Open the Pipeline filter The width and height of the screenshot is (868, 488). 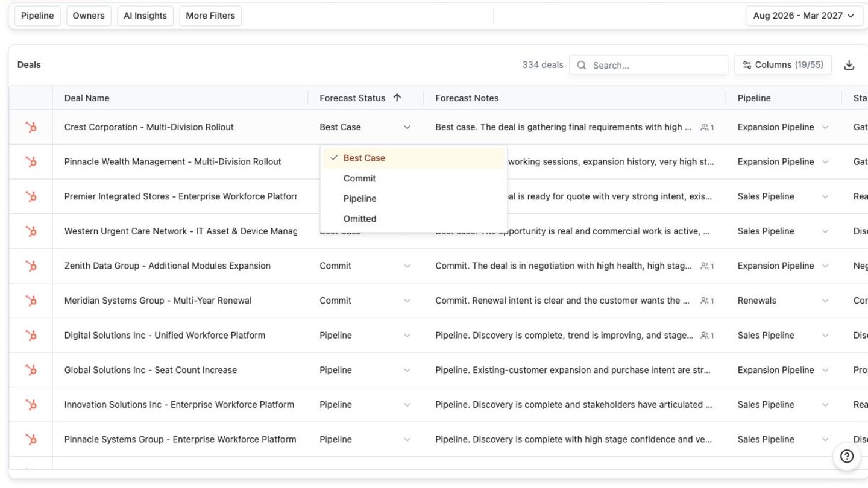tap(37, 16)
